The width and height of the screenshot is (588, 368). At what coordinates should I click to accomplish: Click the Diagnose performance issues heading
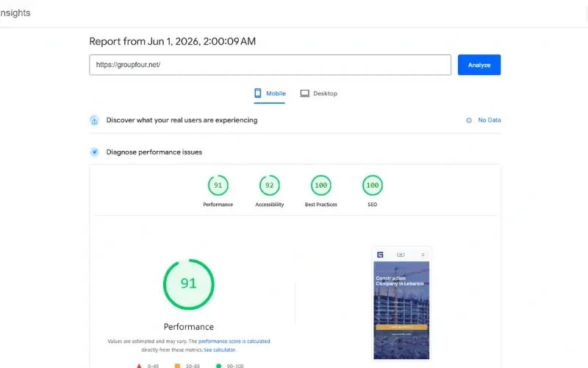pyautogui.click(x=154, y=152)
